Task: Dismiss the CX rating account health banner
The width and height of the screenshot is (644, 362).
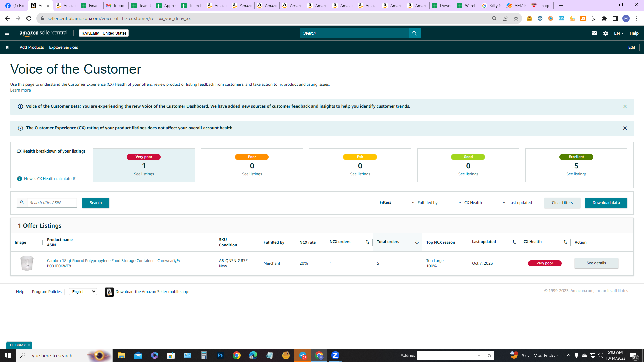Action: pos(625,128)
